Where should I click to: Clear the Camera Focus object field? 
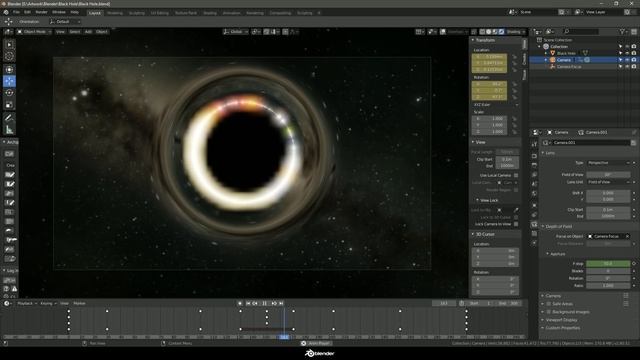pyautogui.click(x=627, y=236)
